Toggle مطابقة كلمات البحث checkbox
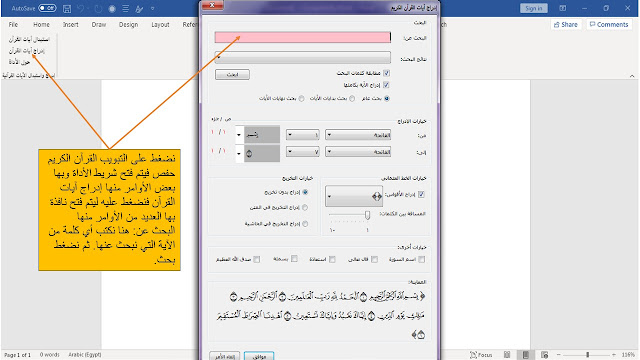This screenshot has width=640, height=360. point(386,73)
